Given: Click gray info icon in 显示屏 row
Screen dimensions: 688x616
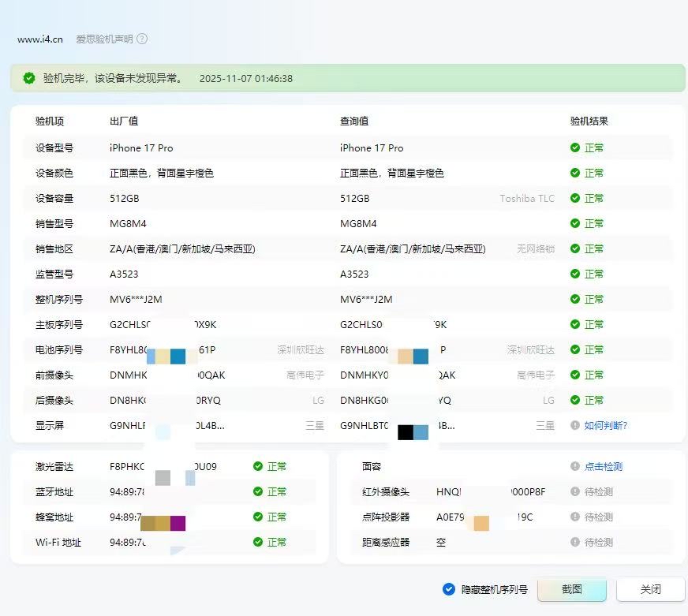Looking at the screenshot, I should 575,425.
